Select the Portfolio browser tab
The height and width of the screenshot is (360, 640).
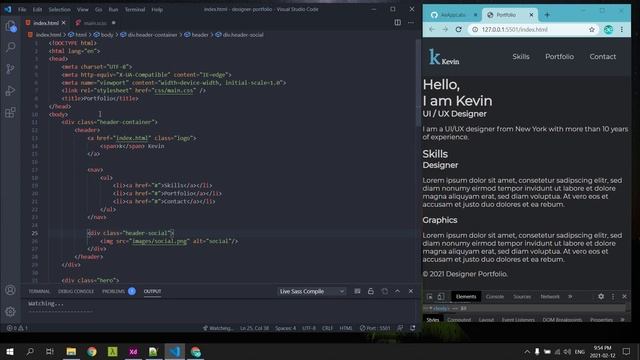(x=509, y=15)
